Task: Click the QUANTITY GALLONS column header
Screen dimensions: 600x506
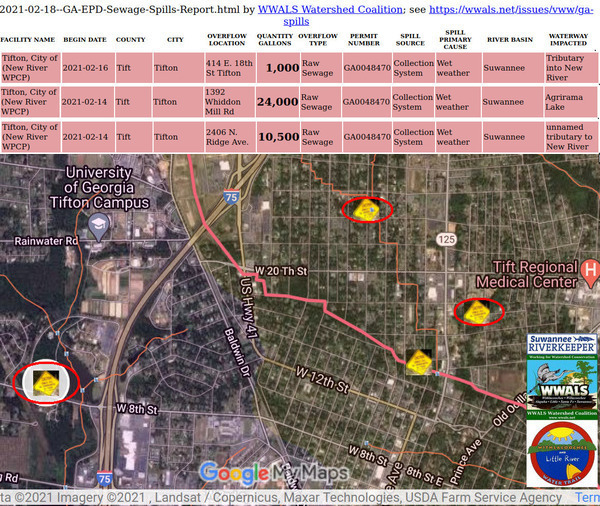Action: [x=275, y=39]
